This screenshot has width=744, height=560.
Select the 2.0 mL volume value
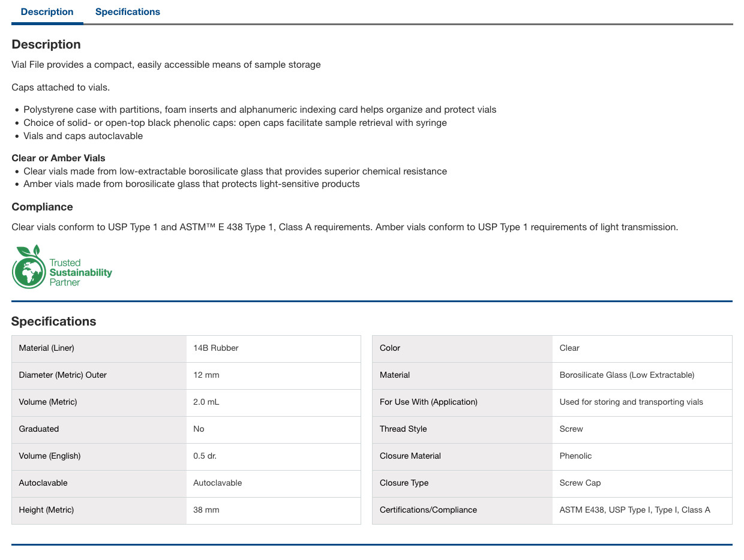[206, 402]
